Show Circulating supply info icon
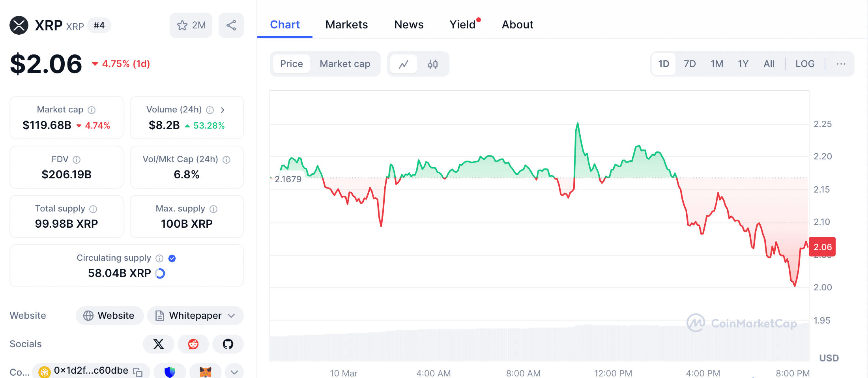868x378 pixels. (x=159, y=258)
